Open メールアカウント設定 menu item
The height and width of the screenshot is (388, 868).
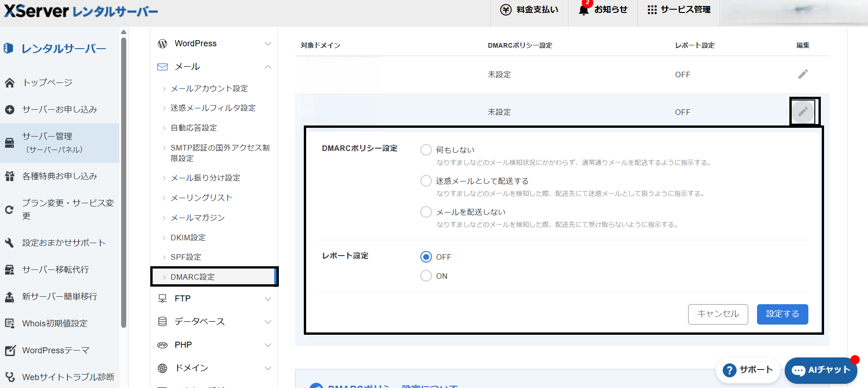click(x=209, y=88)
